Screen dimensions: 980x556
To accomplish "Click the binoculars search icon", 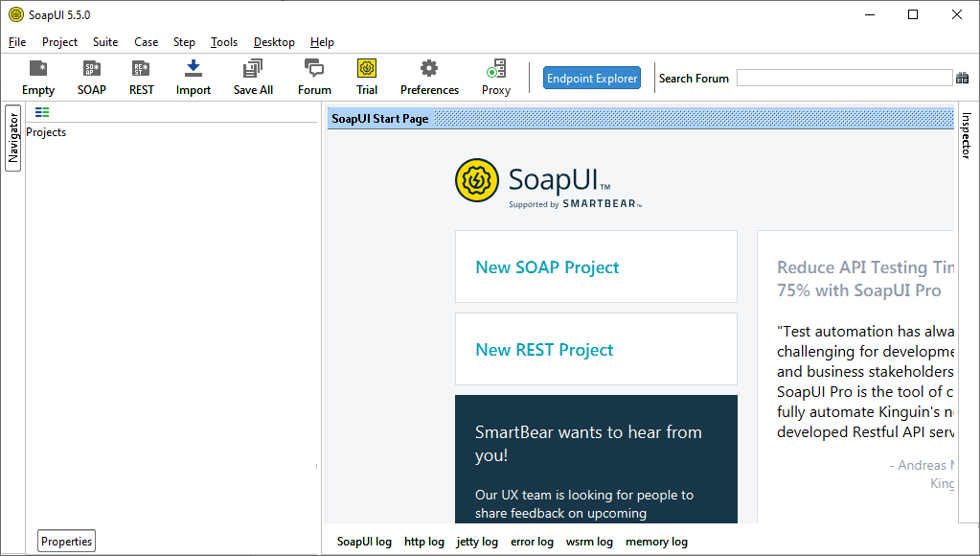I will [x=963, y=79].
